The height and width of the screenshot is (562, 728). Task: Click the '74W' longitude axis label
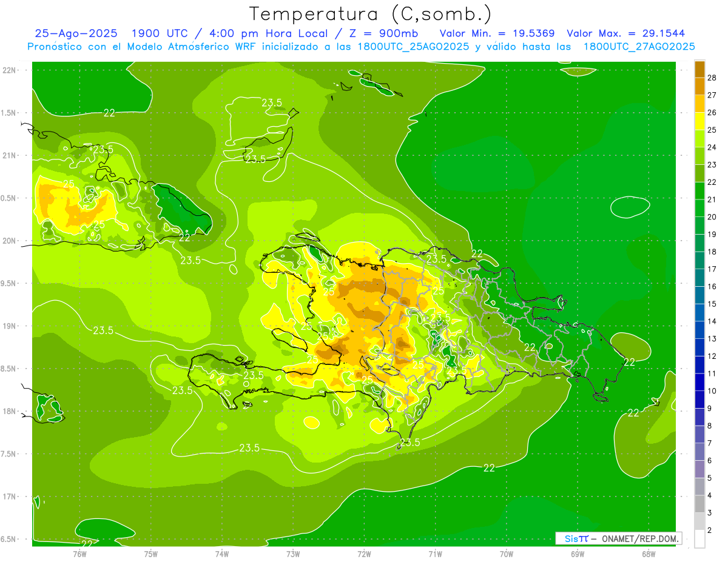pyautogui.click(x=222, y=554)
